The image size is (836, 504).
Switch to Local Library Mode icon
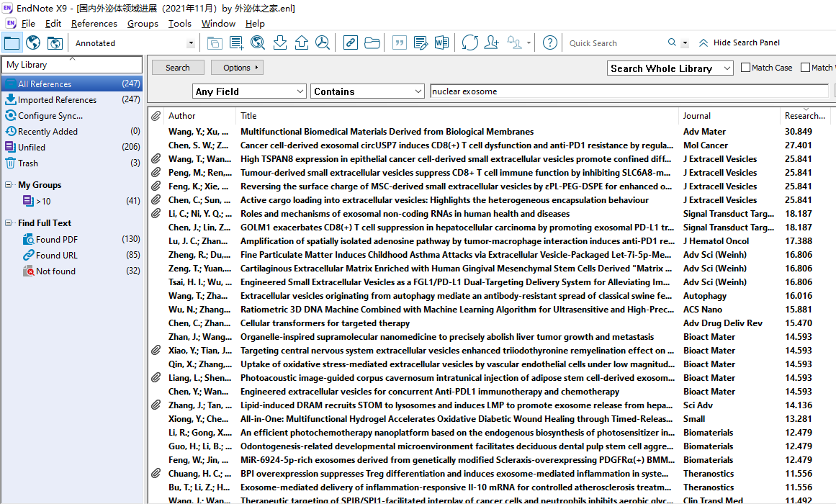12,42
